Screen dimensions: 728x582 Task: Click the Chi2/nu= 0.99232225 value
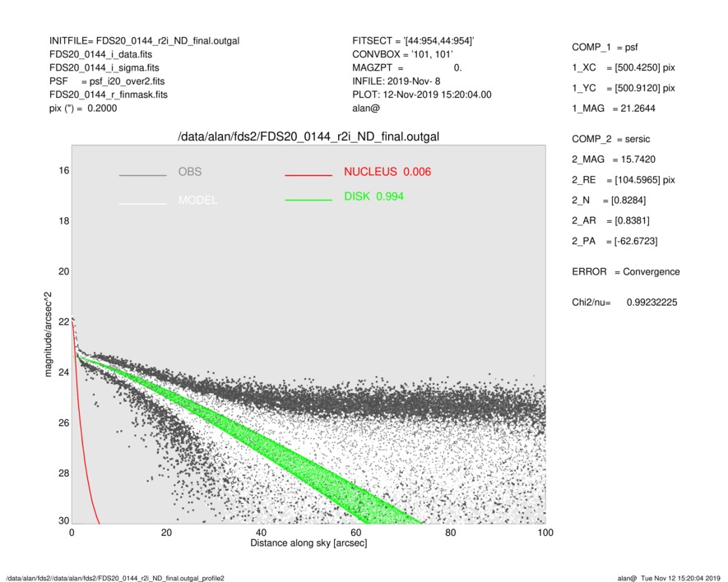point(624,303)
